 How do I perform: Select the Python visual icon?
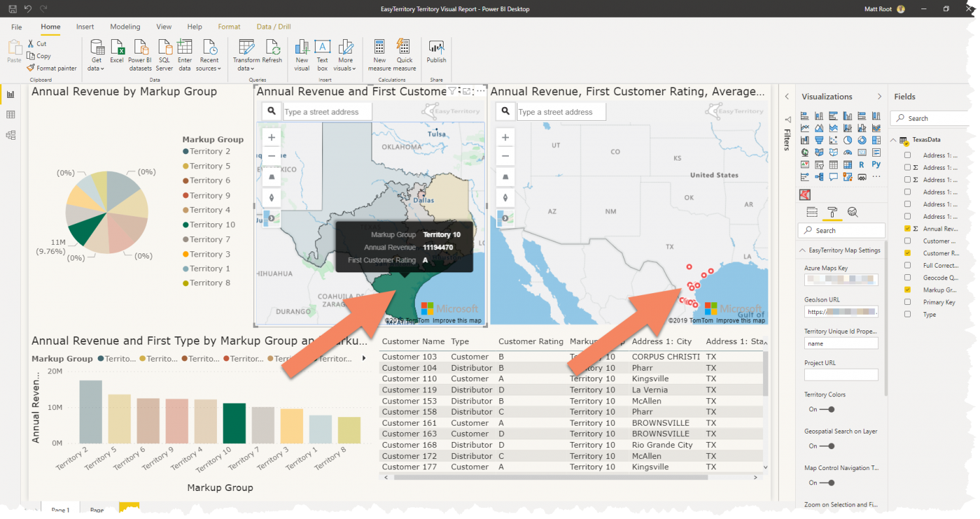click(877, 165)
